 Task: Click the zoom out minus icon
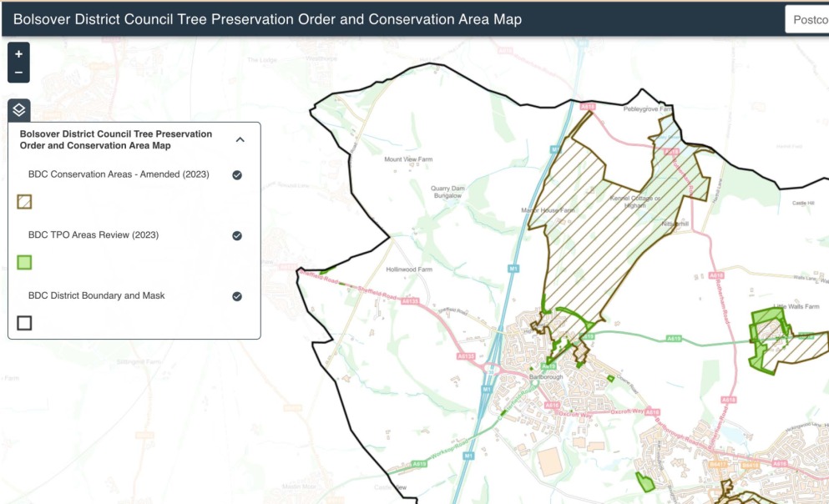coord(18,72)
